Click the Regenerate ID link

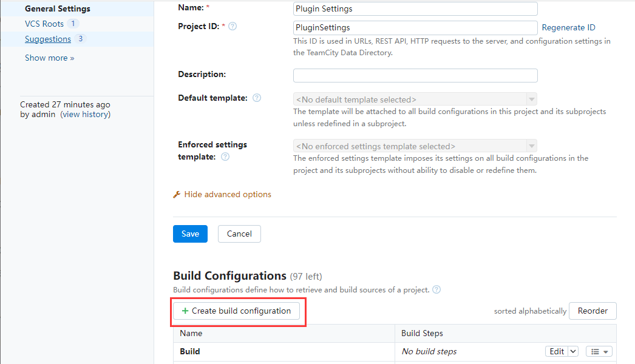point(568,27)
